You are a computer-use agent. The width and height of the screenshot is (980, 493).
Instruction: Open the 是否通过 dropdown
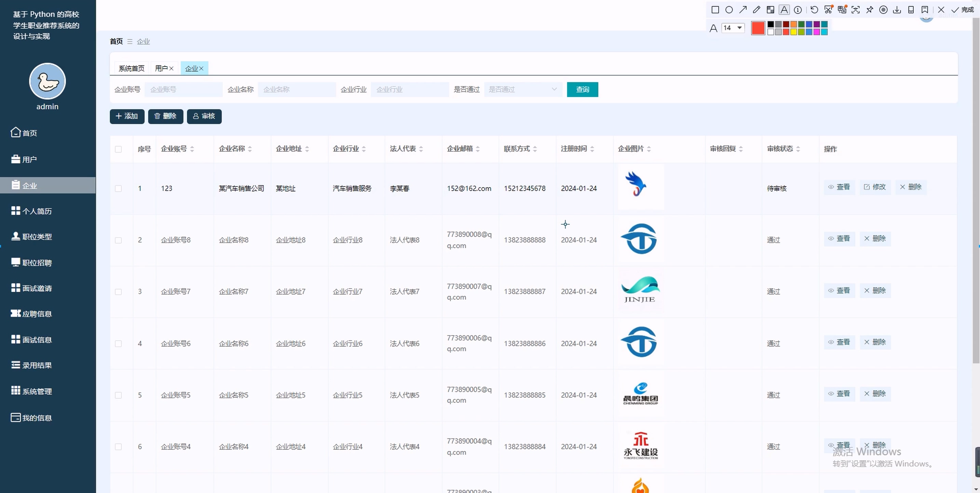[x=523, y=89]
